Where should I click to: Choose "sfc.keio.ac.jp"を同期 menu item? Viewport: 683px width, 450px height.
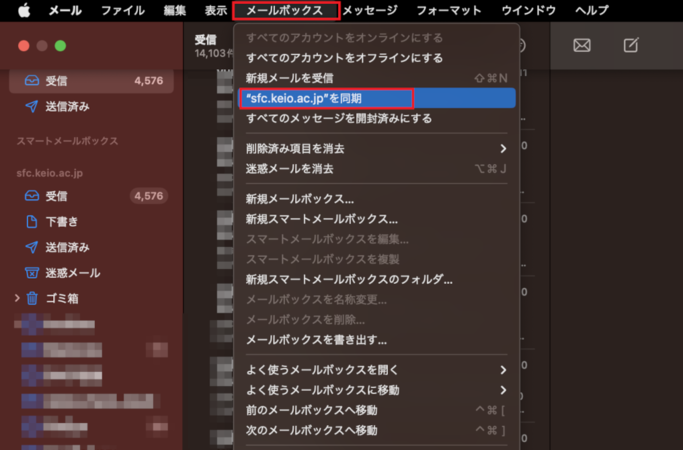[304, 98]
